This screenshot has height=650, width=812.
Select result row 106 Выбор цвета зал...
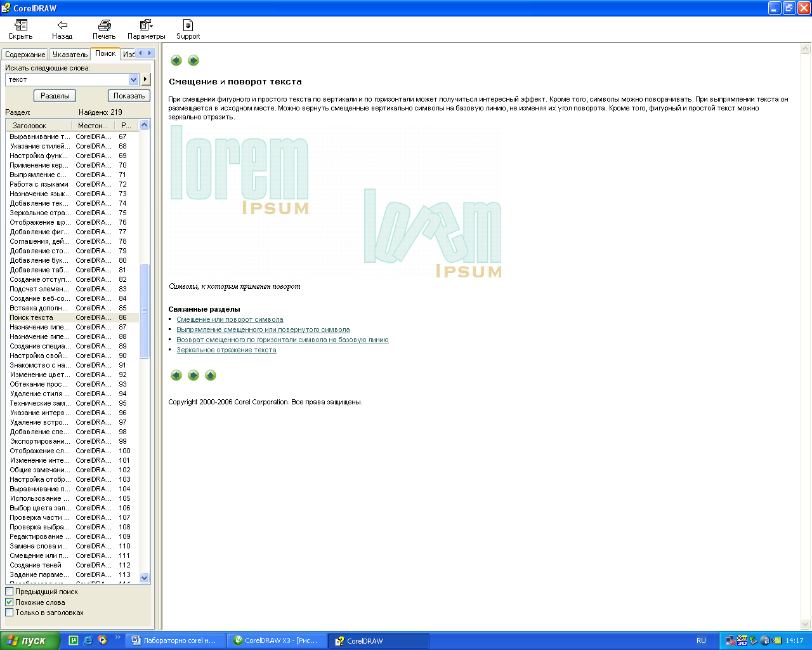pos(72,508)
